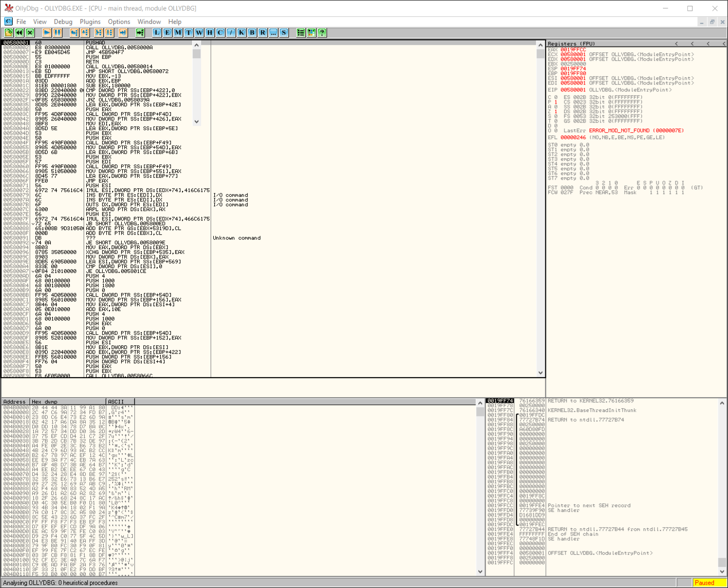
Task: Open the View menu
Action: click(40, 22)
